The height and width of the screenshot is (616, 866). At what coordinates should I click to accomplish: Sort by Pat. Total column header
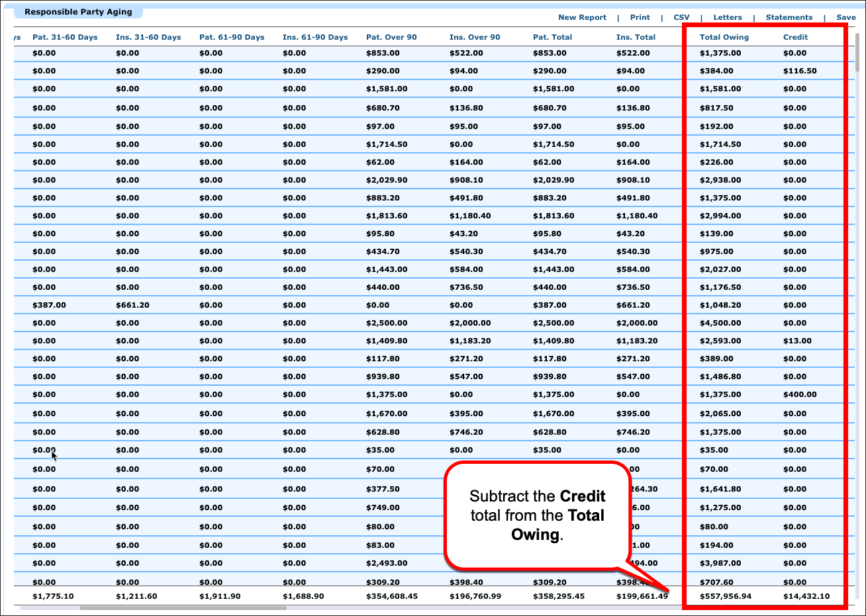click(552, 37)
